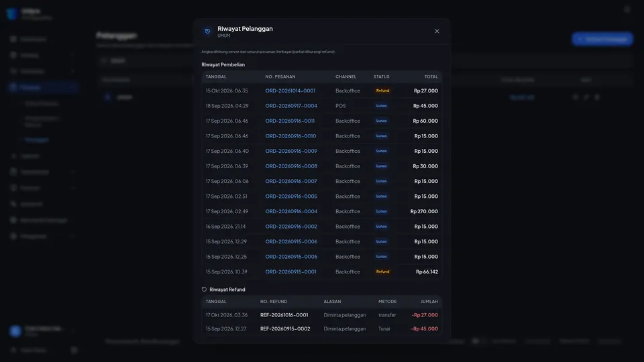Screen dimensions: 644x362
Task: Click the Rp 60.000 total amount
Action: [x=425, y=121]
